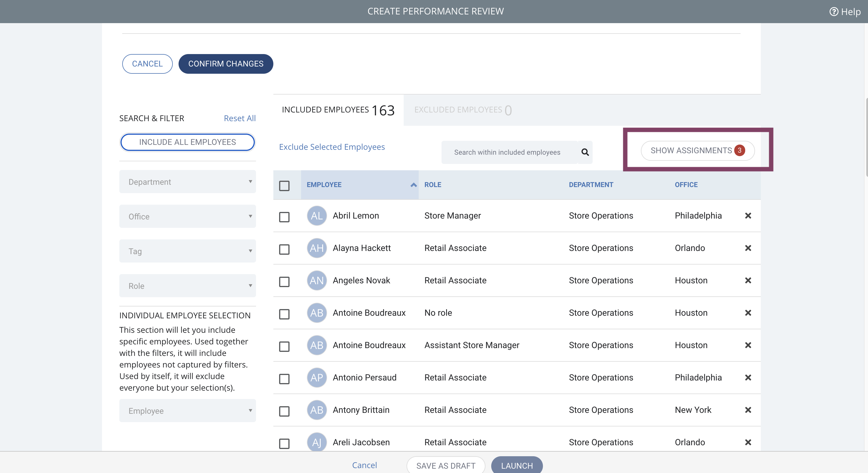Sort by the Role column header
This screenshot has height=473, width=868.
[433, 185]
